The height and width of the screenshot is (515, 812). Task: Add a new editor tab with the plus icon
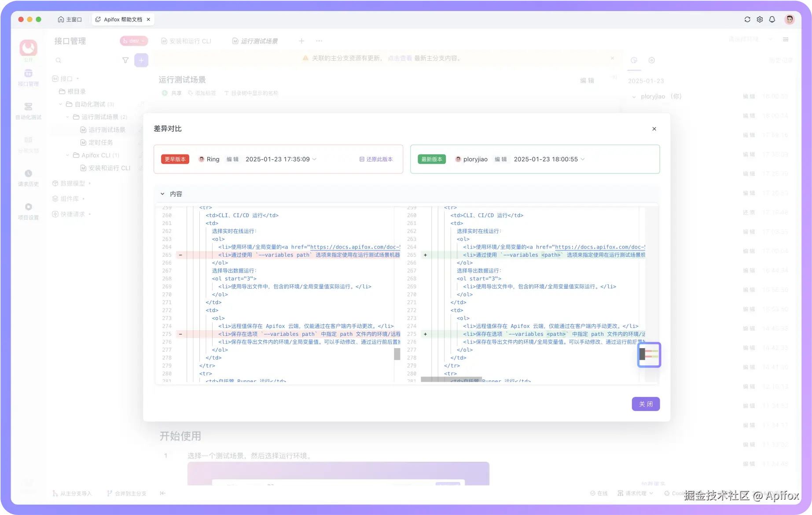[301, 41]
